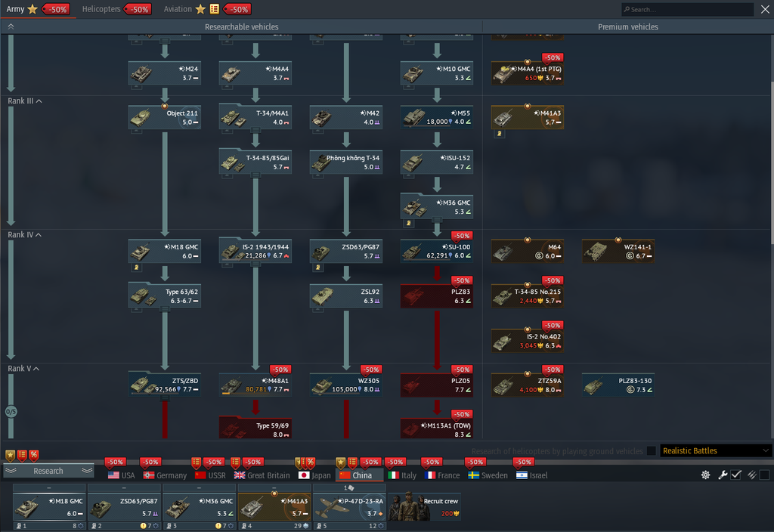Toggle the checked box beside wrench icon
The width and height of the screenshot is (774, 532).
736,475
